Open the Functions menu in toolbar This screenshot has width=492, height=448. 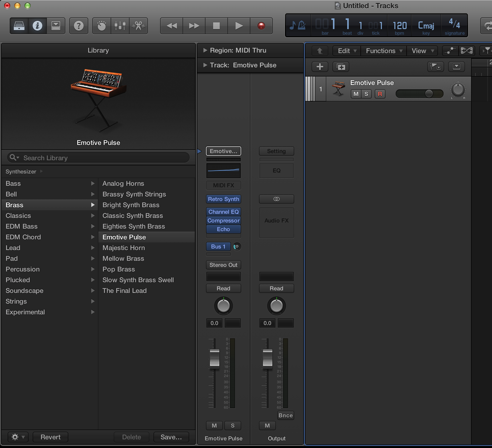tap(383, 50)
